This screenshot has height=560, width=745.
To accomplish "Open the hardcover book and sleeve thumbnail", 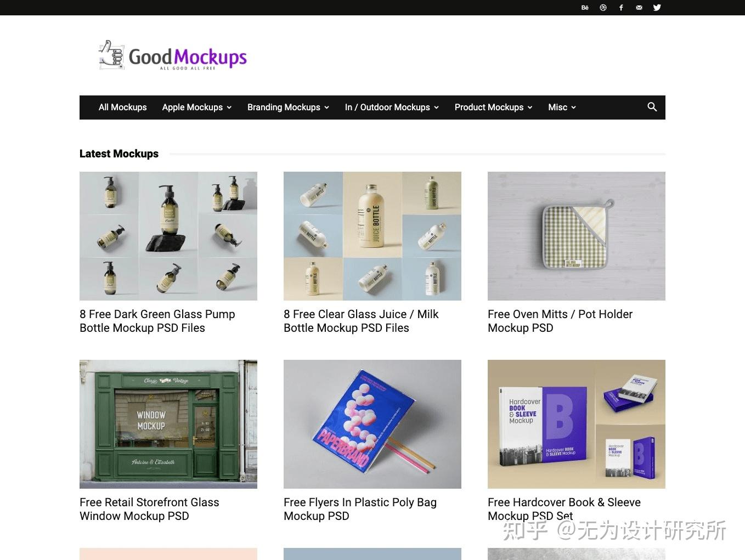I will click(577, 424).
